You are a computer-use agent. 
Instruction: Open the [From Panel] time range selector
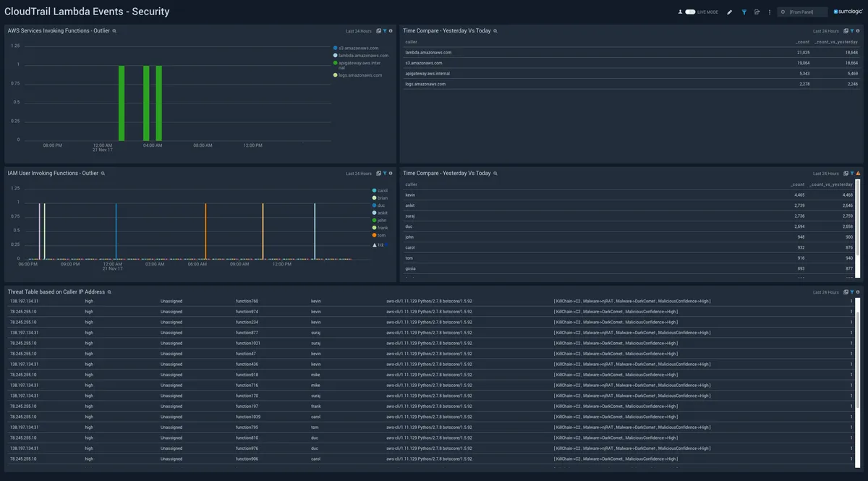coord(802,12)
